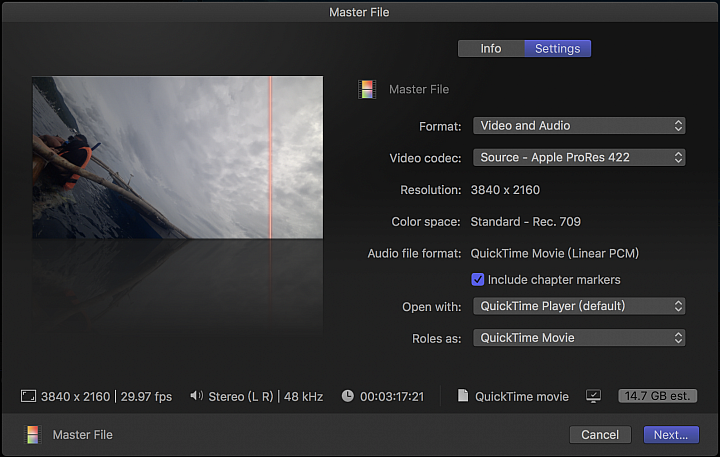Click the video preview thumbnail
The image size is (720, 457).
(177, 157)
